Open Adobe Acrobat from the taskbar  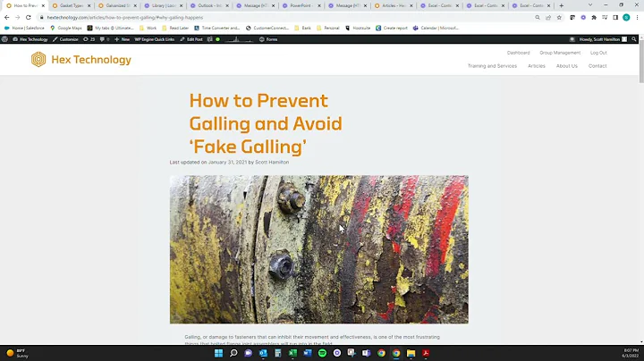(x=426, y=353)
